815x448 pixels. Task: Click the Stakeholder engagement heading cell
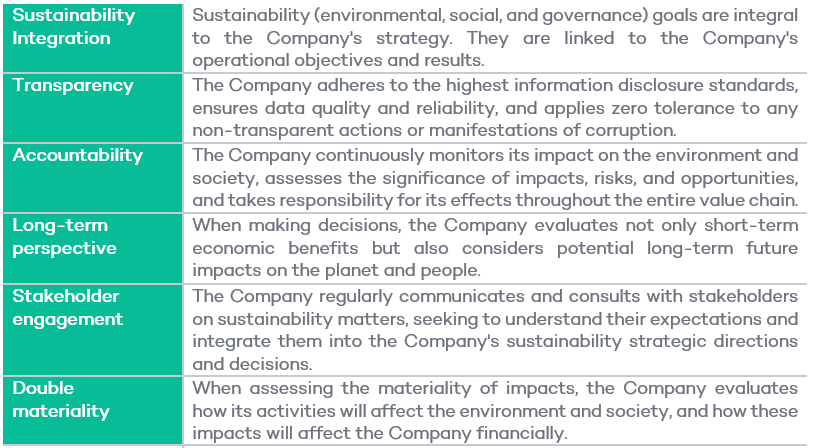tap(93, 330)
